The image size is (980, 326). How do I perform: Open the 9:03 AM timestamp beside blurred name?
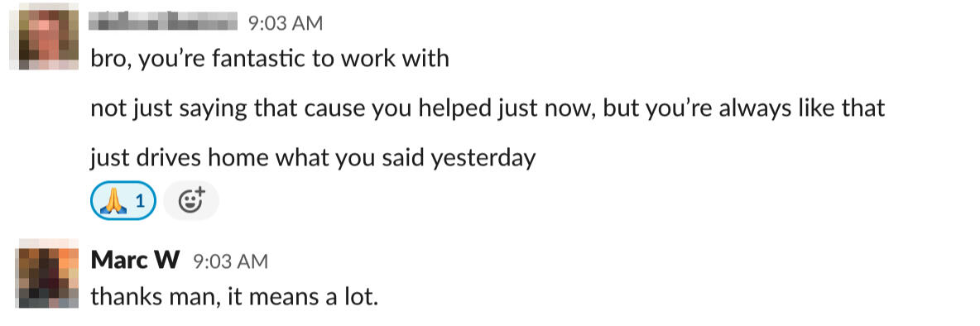[x=286, y=24]
